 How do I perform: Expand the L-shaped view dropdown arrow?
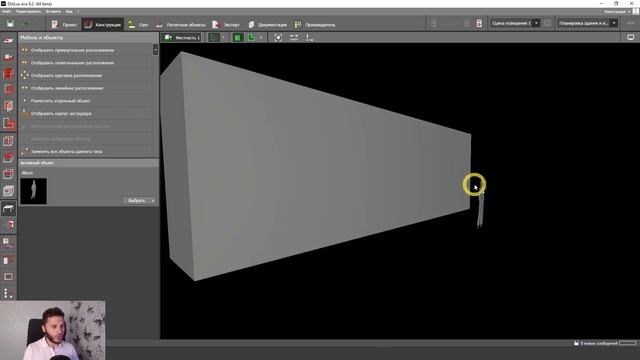[x=261, y=38]
